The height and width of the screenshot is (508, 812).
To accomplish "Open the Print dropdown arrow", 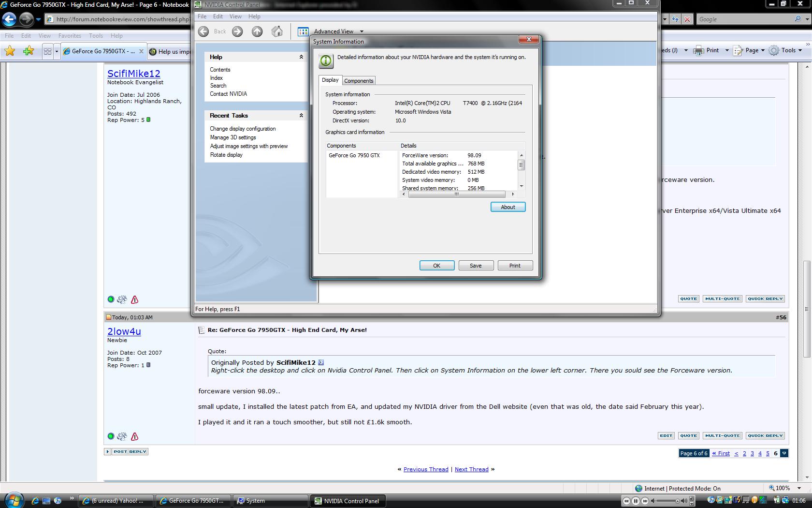I will pyautogui.click(x=726, y=50).
